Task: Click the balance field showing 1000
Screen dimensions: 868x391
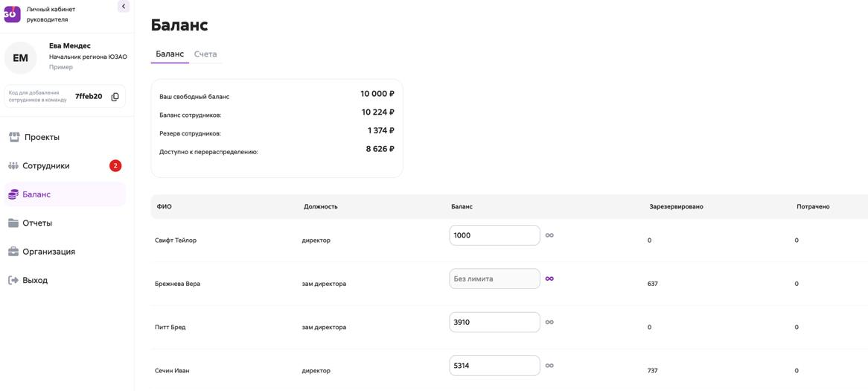Action: coord(494,235)
